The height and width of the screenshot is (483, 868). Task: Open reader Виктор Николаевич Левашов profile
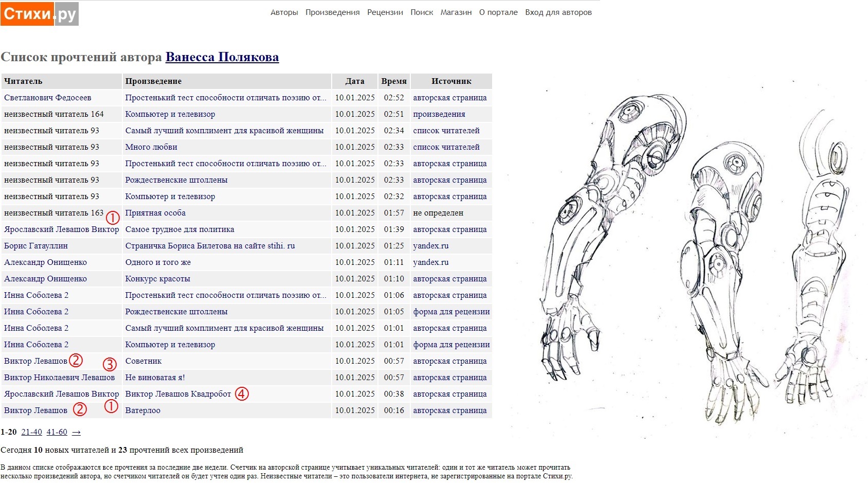(60, 378)
